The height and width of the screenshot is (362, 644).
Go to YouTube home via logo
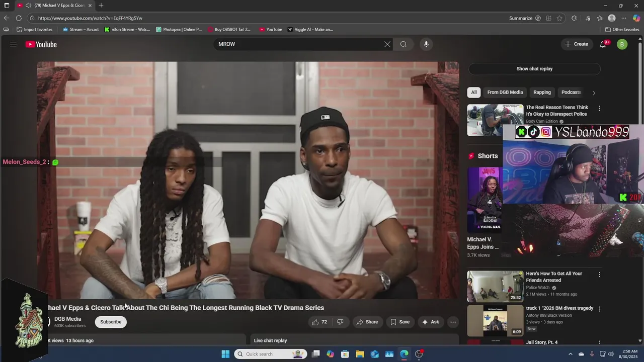(x=41, y=44)
